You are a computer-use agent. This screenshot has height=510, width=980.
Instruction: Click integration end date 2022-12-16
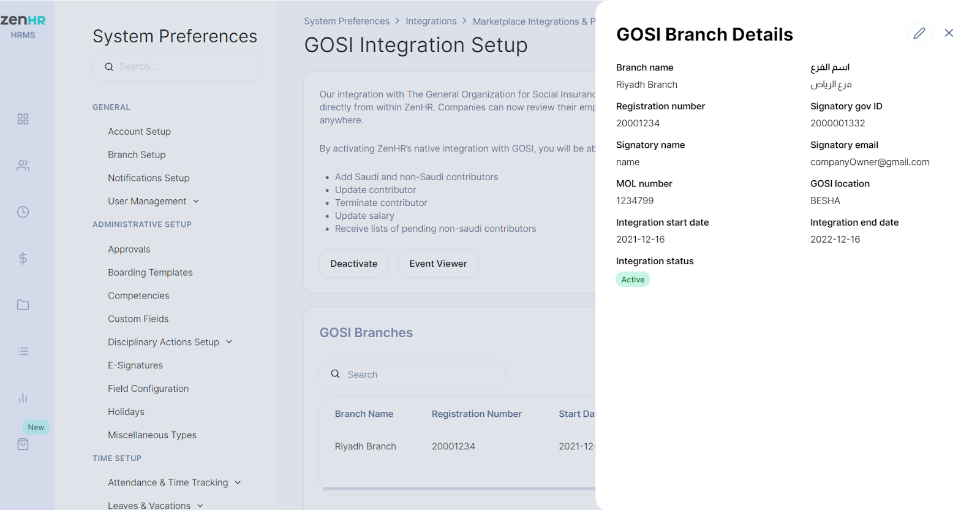835,239
